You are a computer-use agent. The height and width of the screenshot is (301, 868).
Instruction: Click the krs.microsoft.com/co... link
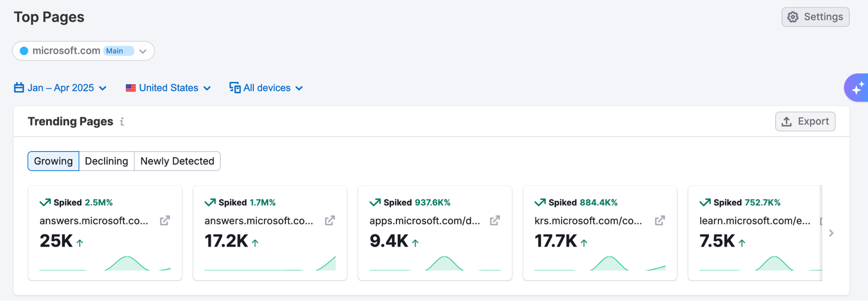coord(588,221)
